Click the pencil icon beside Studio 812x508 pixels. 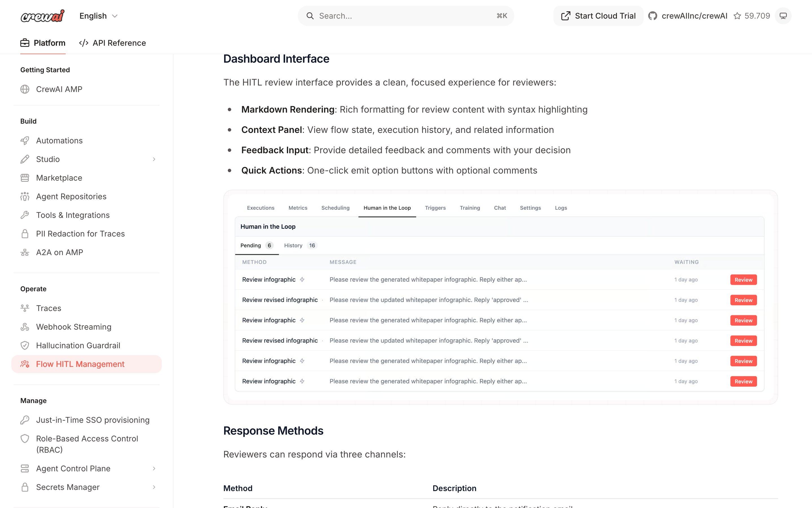25,159
